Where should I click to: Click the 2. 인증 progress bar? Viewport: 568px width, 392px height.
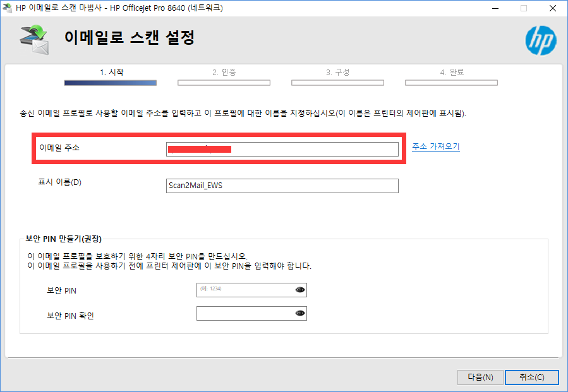point(224,83)
